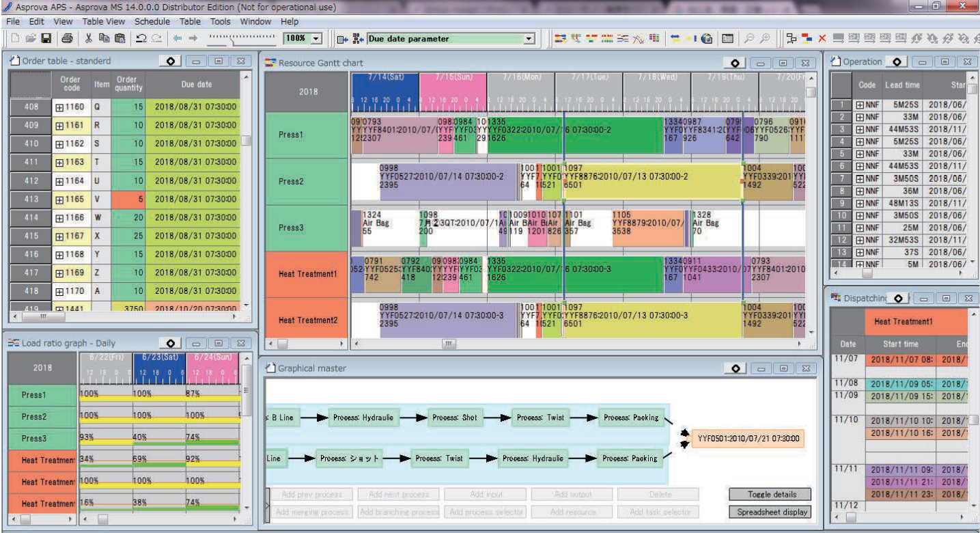
Task: Toggle the diamond pin on Resource Gantt chart
Action: coord(735,63)
